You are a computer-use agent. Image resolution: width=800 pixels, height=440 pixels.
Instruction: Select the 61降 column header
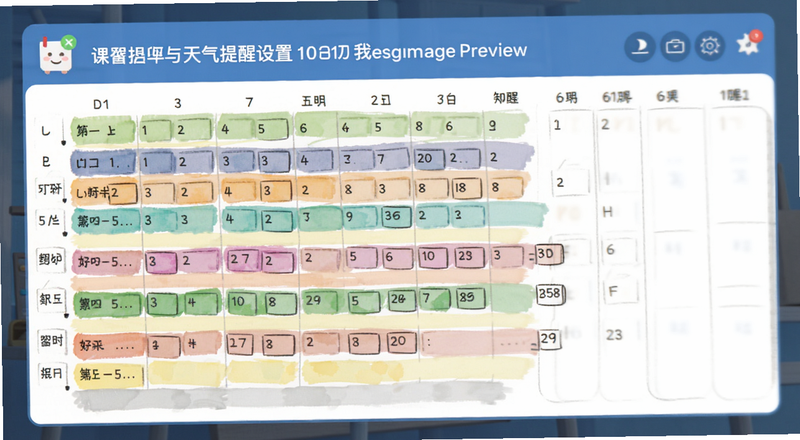tap(616, 96)
